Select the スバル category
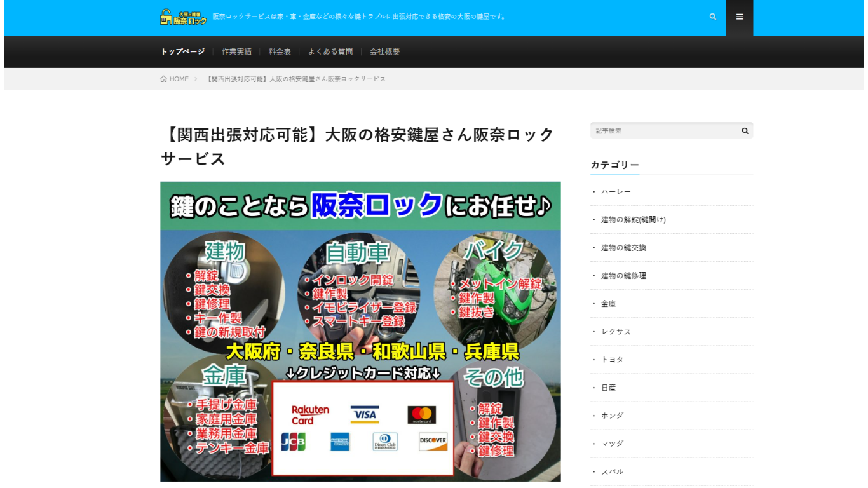 pos(612,471)
